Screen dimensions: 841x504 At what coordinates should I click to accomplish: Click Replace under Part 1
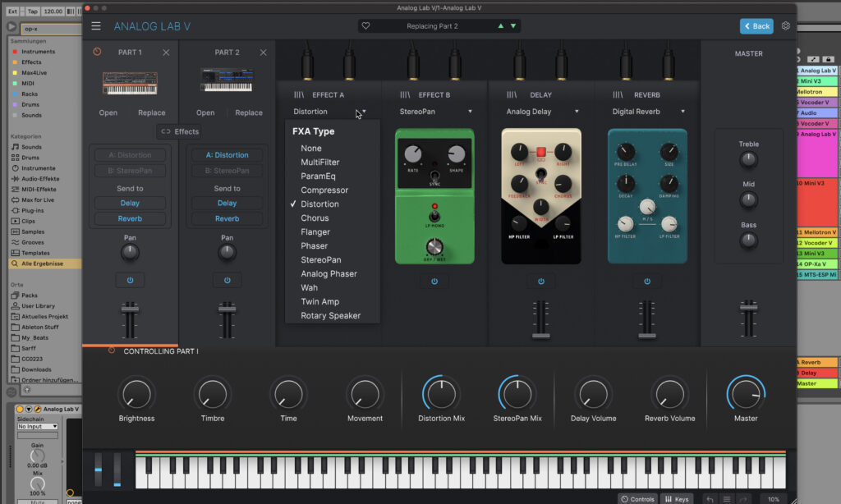coord(152,112)
